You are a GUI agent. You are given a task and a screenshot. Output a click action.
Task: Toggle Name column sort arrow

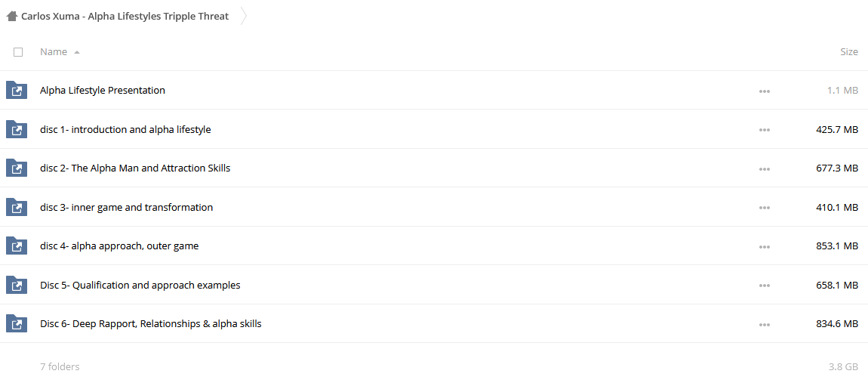76,52
